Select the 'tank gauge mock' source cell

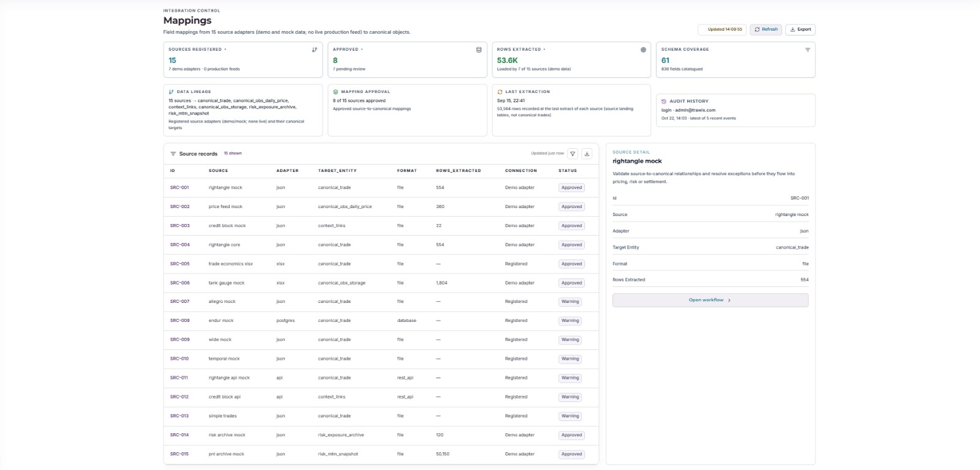227,283
